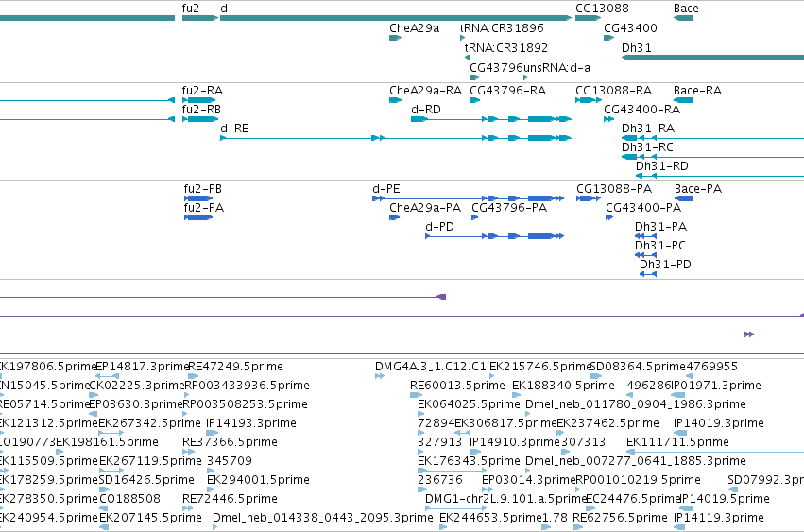Click the Dh31-RA transcript label

647,129
